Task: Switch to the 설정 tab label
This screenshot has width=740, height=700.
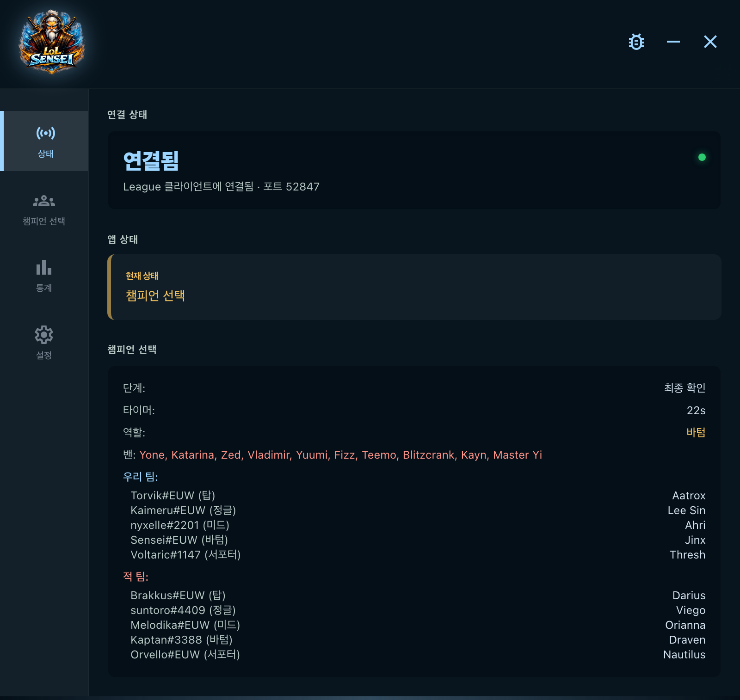Action: coord(44,355)
